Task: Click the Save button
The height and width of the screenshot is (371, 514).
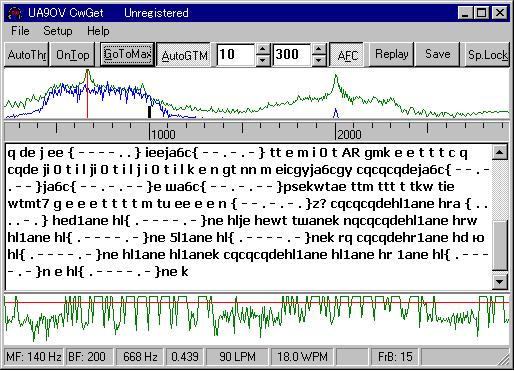Action: (437, 54)
